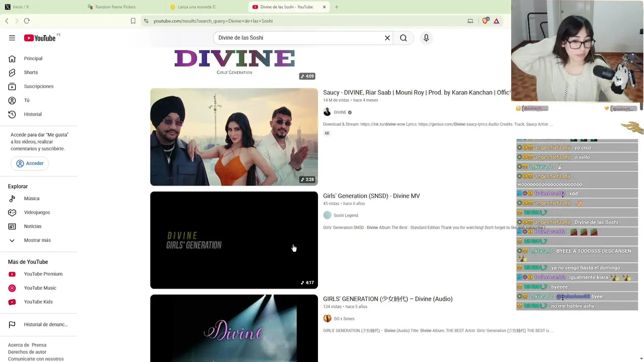Viewport: 644px width, 362px height.
Task: Bookmark this page from the address bar
Action: 133,21
